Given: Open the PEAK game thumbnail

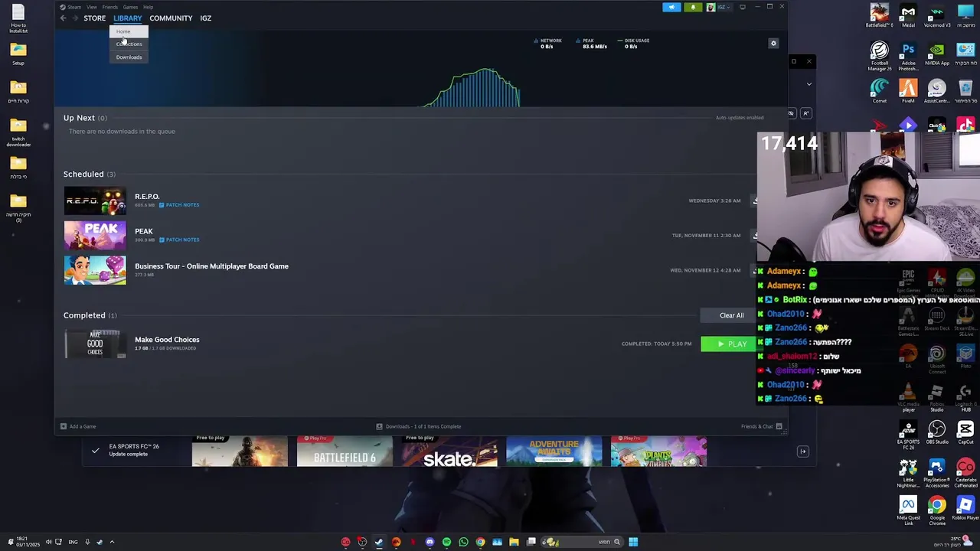Looking at the screenshot, I should (x=95, y=236).
